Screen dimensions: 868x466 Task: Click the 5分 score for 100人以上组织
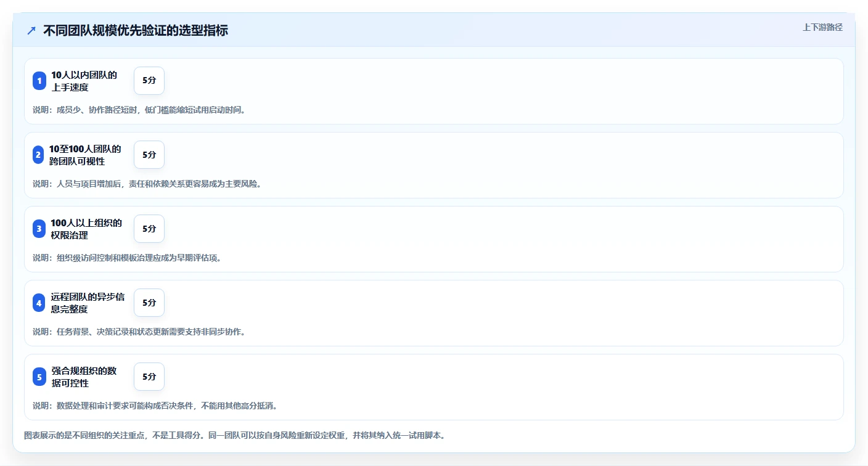[x=149, y=229]
